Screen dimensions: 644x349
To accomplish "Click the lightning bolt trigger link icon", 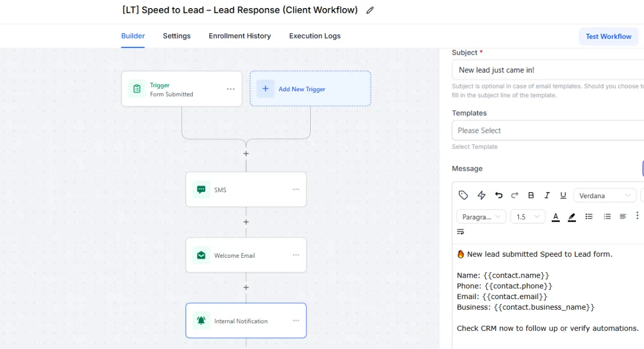I will [481, 195].
